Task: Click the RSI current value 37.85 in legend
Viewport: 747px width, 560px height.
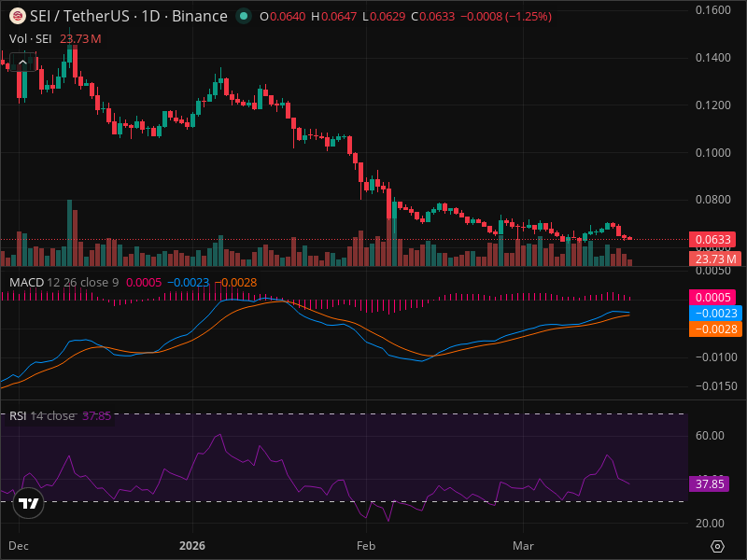Action: point(97,415)
